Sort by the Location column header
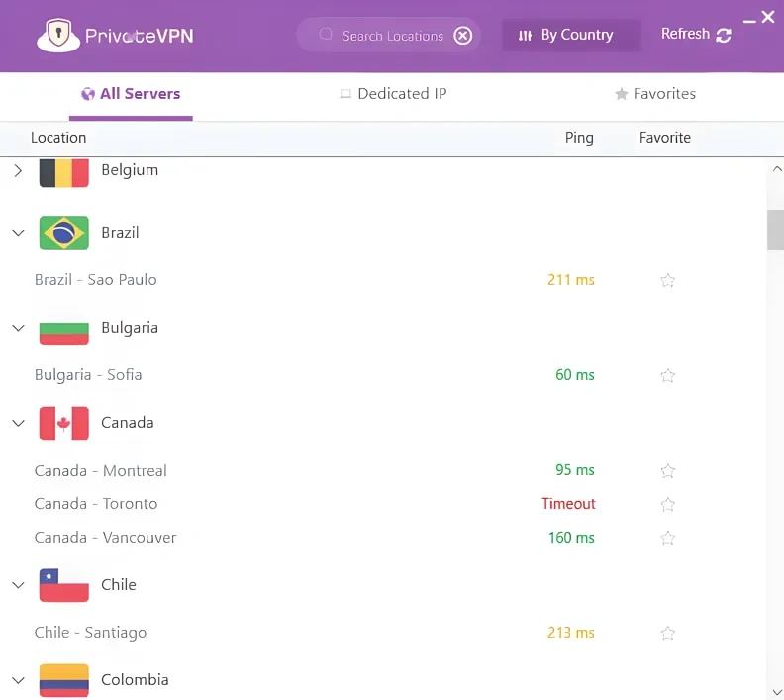The height and width of the screenshot is (700, 784). point(58,138)
